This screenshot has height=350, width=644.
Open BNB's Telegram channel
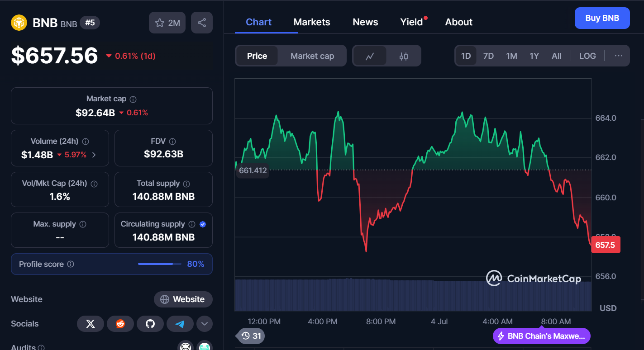(x=180, y=324)
